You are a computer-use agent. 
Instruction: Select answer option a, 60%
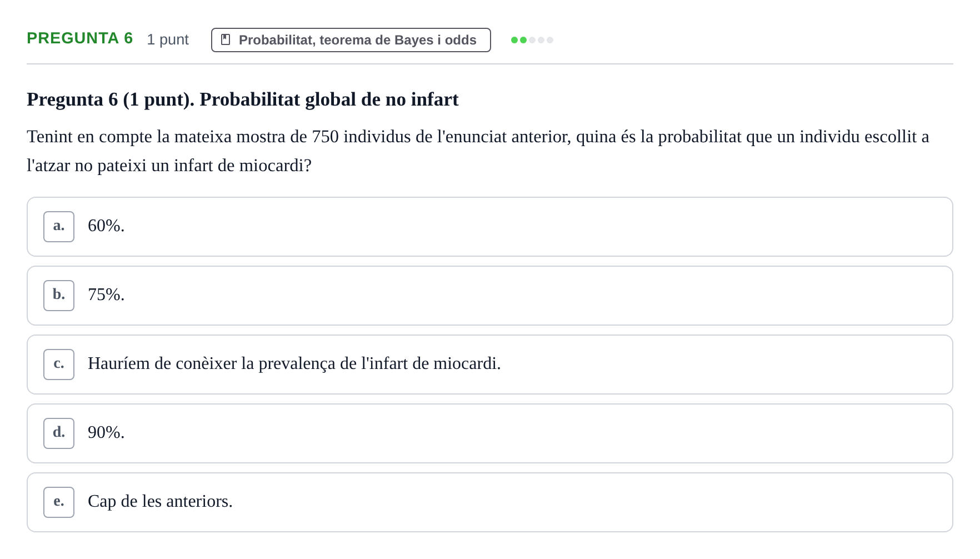point(489,227)
